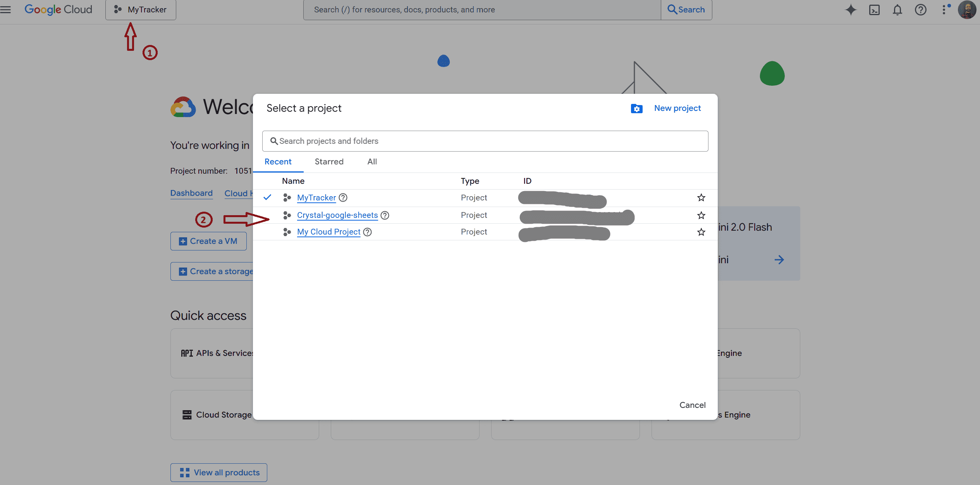Click the New project link
The width and height of the screenshot is (980, 485).
pos(677,108)
